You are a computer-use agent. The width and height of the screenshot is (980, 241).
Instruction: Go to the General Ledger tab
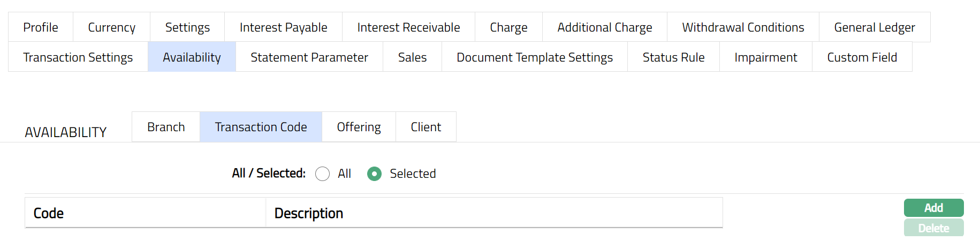874,27
